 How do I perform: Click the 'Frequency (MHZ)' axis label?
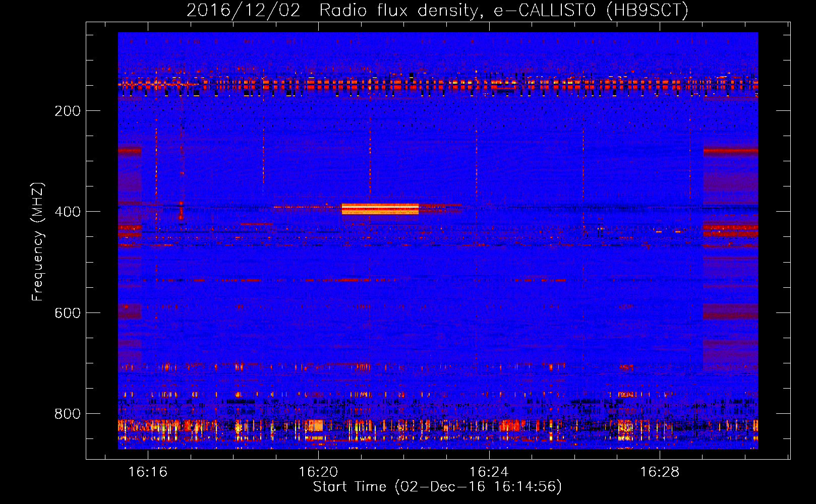[x=38, y=241]
